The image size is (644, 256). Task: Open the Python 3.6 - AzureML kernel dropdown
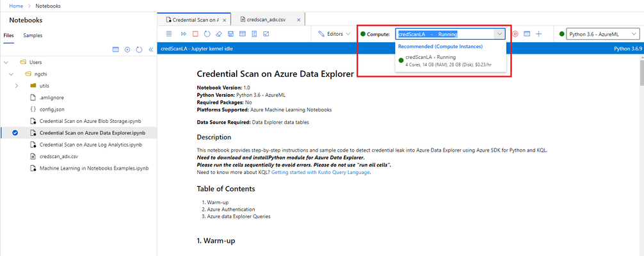(603, 34)
